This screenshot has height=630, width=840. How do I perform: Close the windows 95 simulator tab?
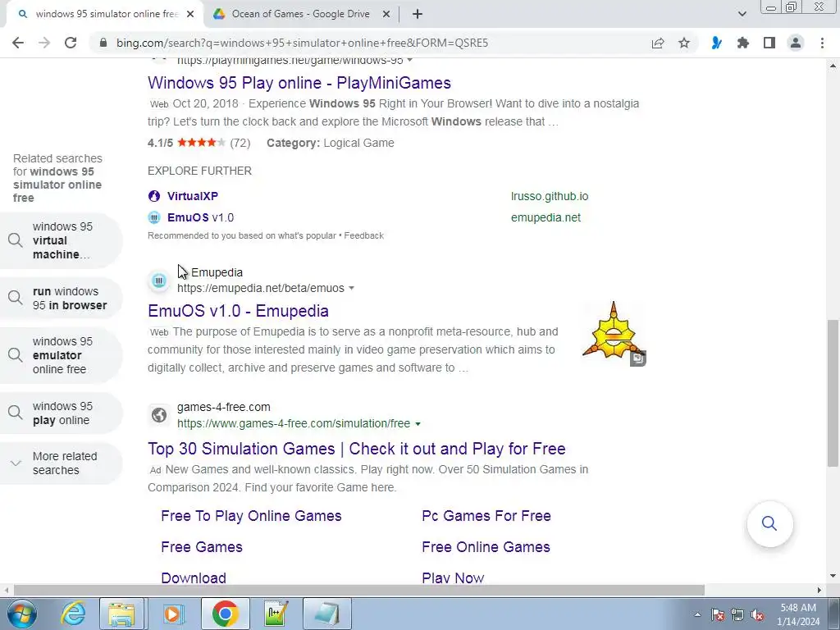[x=190, y=15]
